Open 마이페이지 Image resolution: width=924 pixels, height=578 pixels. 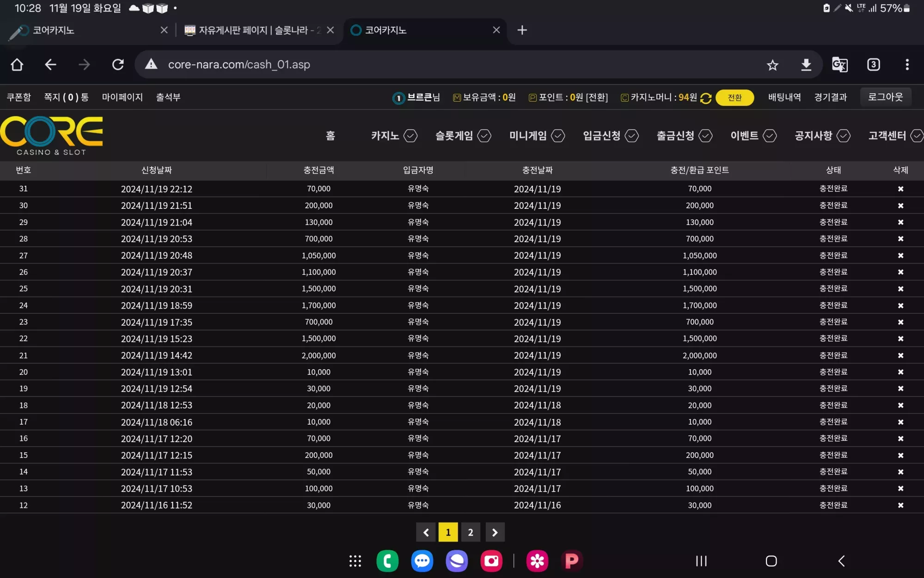coord(122,97)
